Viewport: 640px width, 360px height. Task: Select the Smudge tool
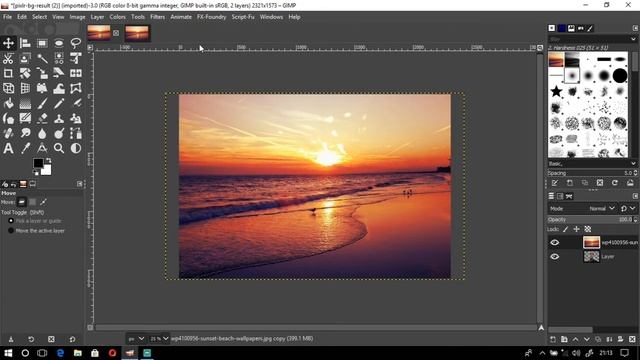click(x=25, y=133)
